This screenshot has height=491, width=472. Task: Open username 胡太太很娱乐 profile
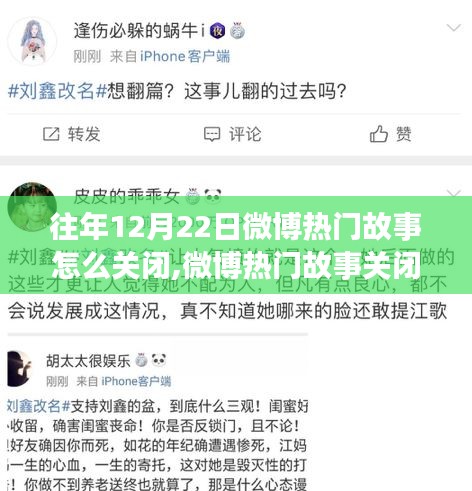click(88, 361)
